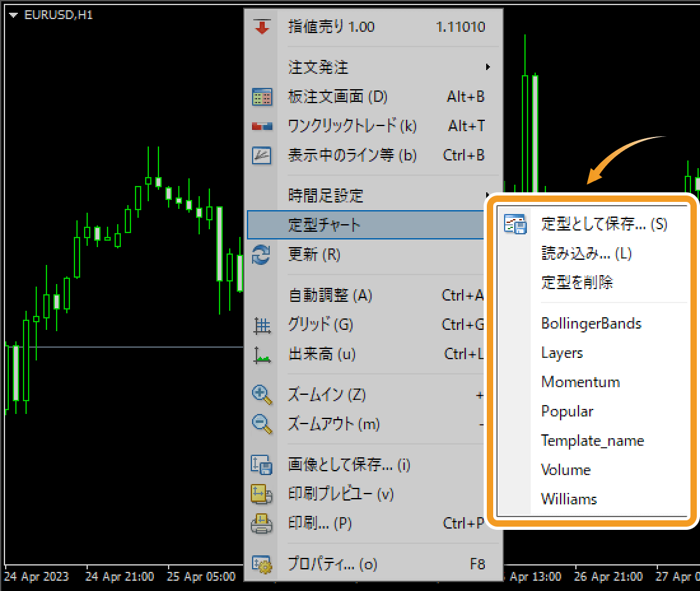Apply the Williams template

593,499
